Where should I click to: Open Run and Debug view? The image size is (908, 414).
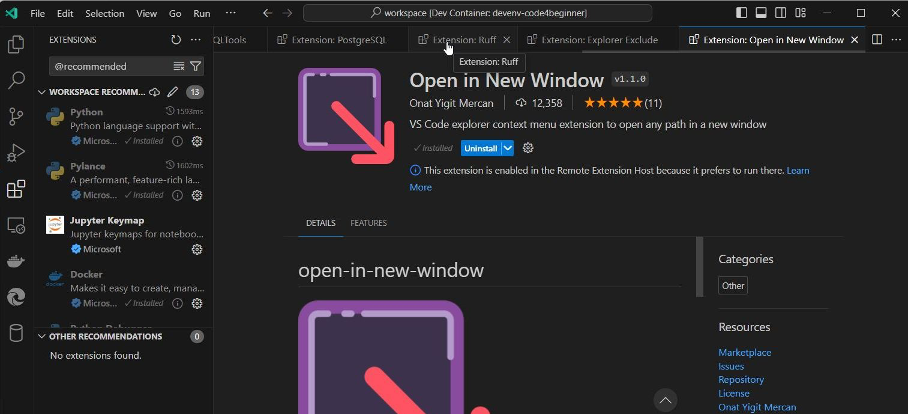coord(16,153)
